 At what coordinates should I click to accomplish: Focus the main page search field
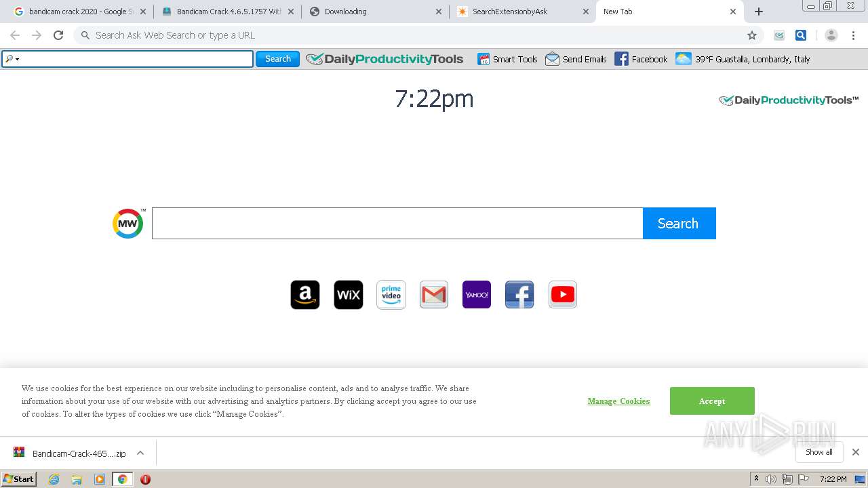397,224
